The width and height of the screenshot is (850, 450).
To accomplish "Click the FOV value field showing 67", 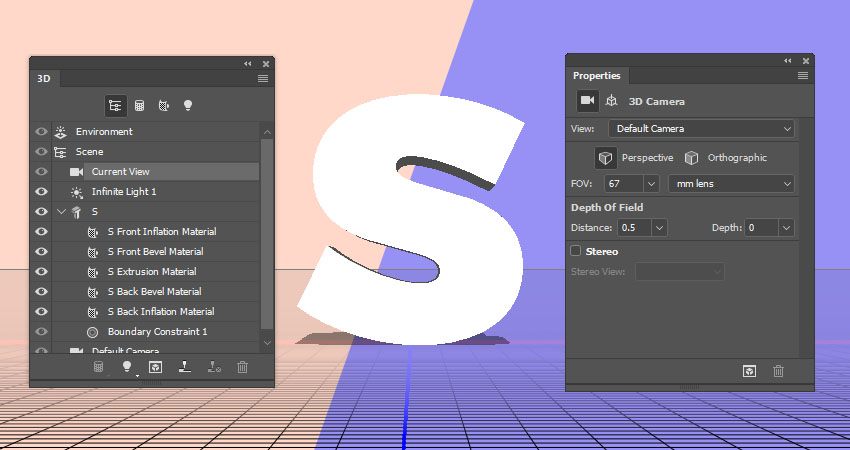I will click(624, 184).
